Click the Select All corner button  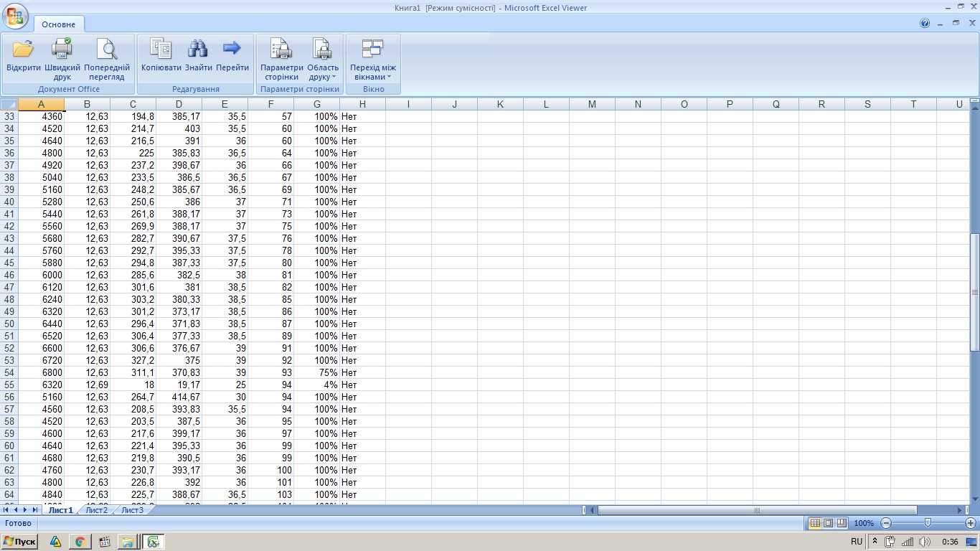coord(9,104)
